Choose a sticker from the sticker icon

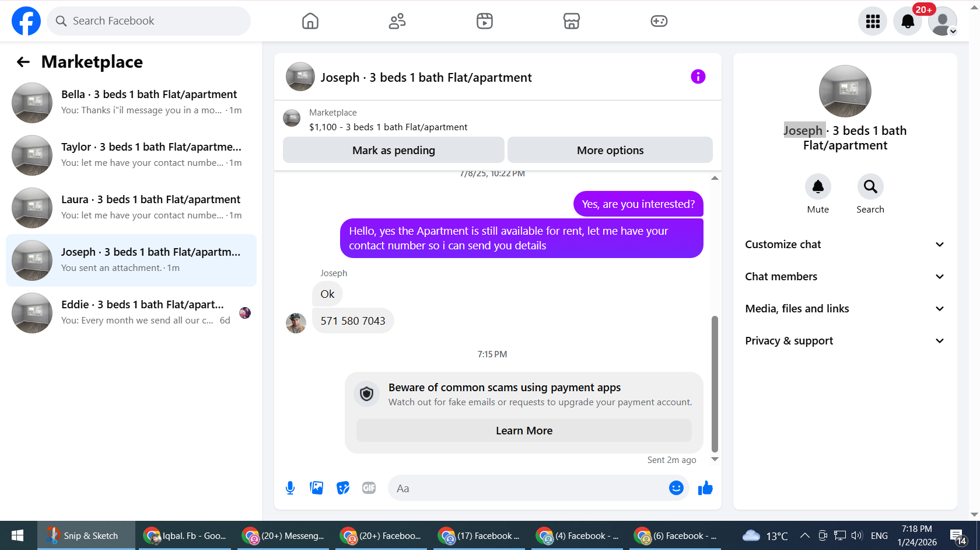[343, 488]
